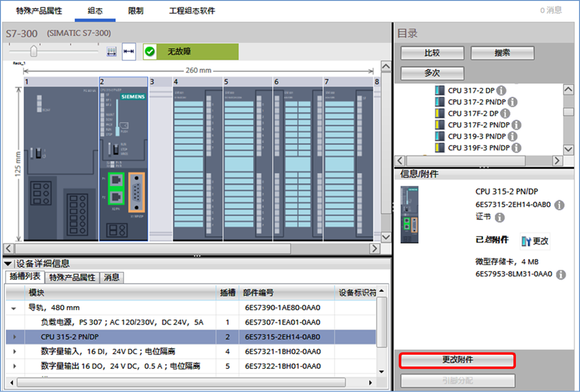Switch to the 工程组态软件 tab
Image resolution: width=580 pixels, height=392 pixels.
[x=192, y=10]
